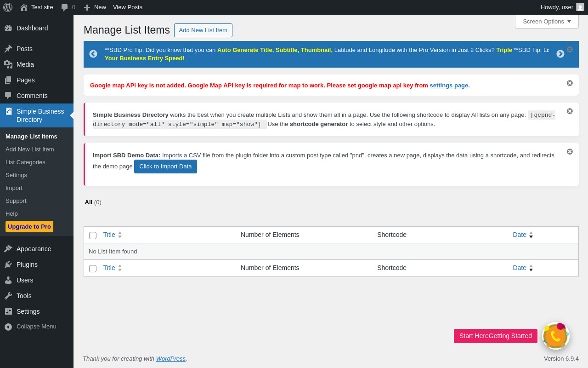Viewport: 588px width, 368px height.
Task: Click the Media library icon
Action: pos(8,64)
